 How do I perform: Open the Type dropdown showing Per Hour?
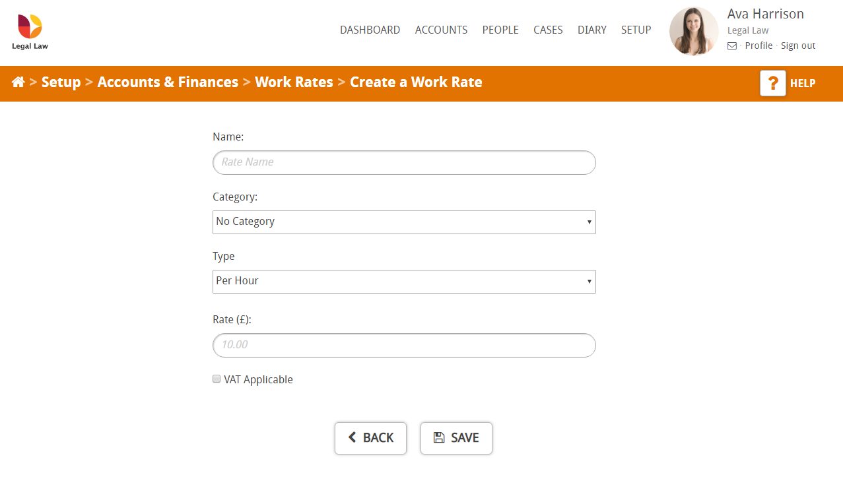[x=403, y=281]
